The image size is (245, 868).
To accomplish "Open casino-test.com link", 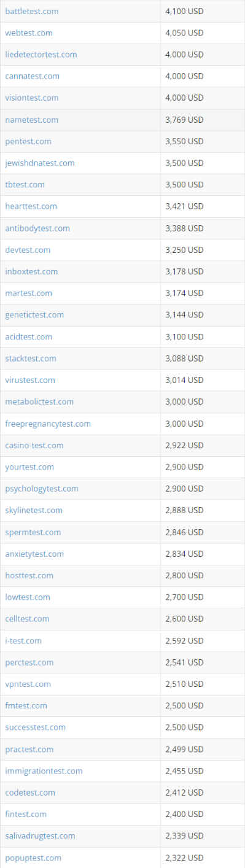I will pyautogui.click(x=34, y=445).
